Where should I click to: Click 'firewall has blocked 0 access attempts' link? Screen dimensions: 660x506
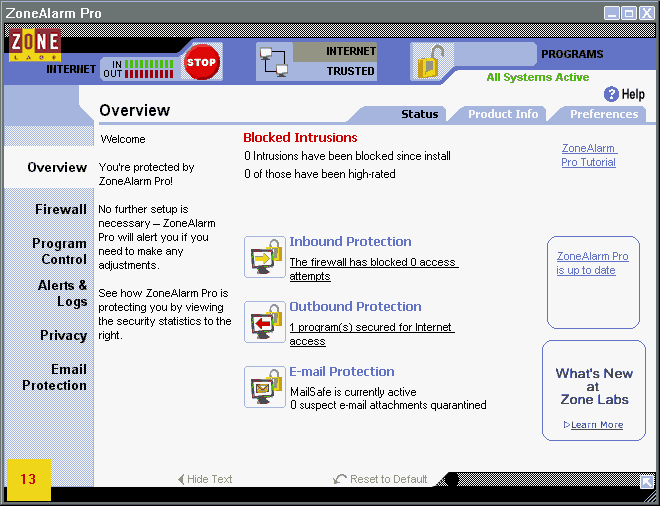coord(374,269)
